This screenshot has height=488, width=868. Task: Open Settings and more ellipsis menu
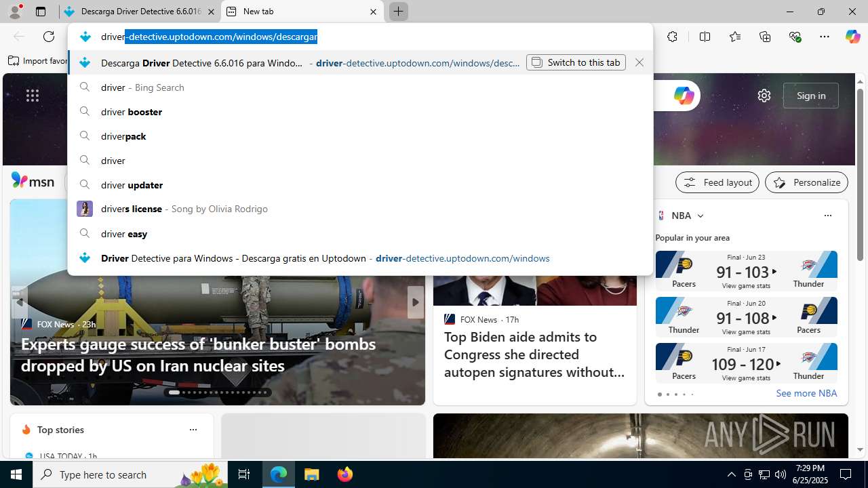tap(825, 37)
